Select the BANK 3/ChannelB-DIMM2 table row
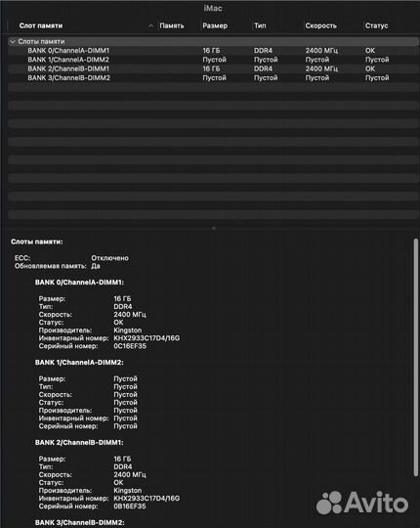The width and height of the screenshot is (420, 528). point(213,78)
